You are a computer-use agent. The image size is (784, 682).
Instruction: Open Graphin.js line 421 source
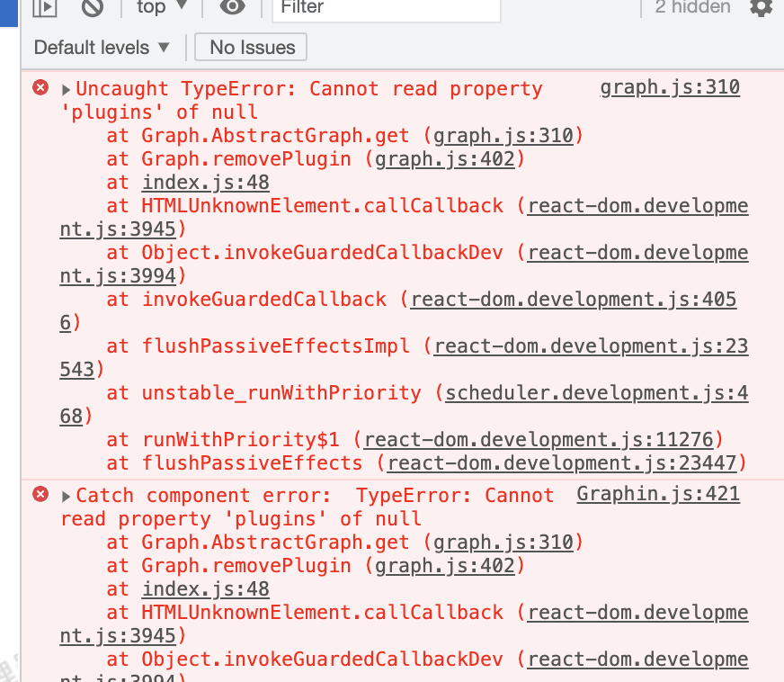point(657,493)
